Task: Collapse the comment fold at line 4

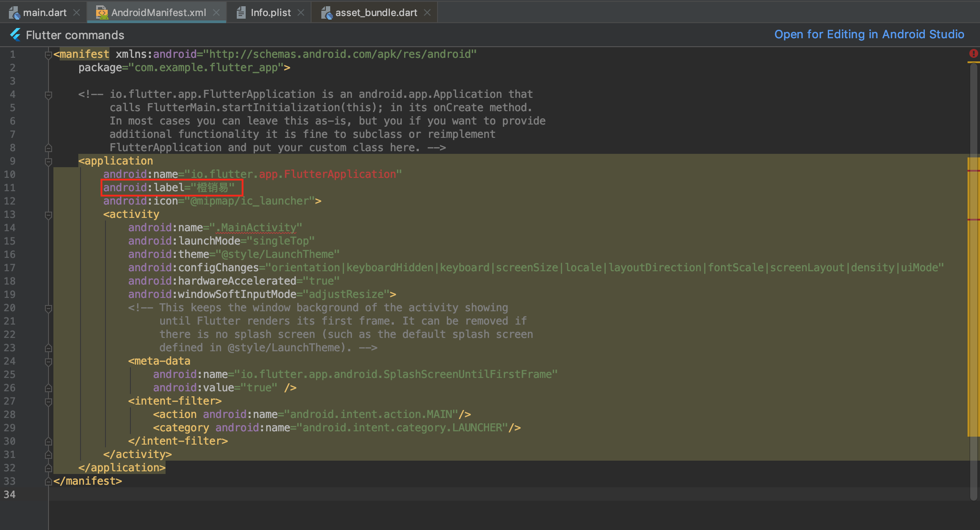Action: (x=49, y=95)
